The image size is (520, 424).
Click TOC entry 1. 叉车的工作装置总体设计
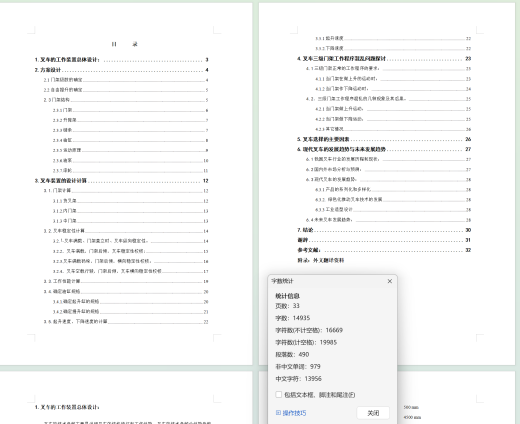pyautogui.click(x=122, y=60)
